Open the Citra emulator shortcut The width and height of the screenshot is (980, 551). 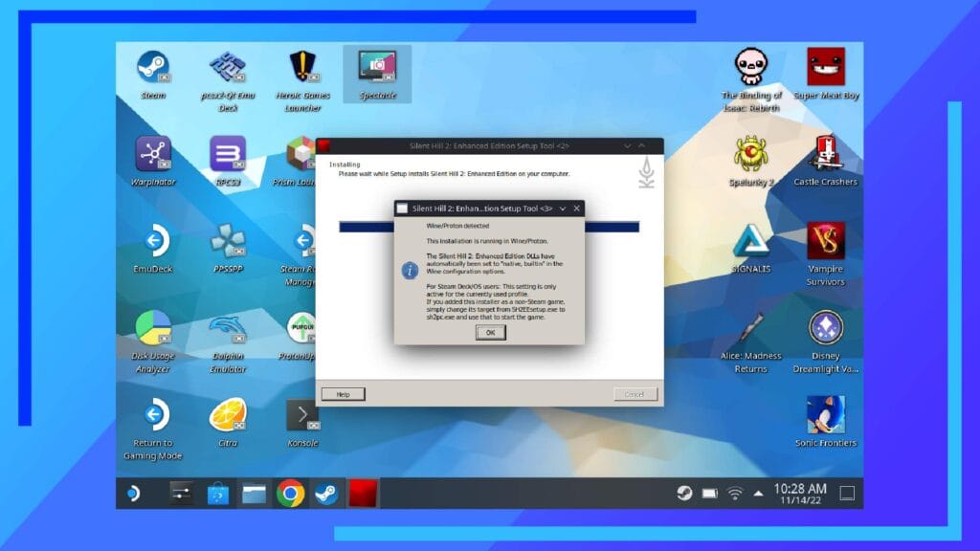pos(228,416)
